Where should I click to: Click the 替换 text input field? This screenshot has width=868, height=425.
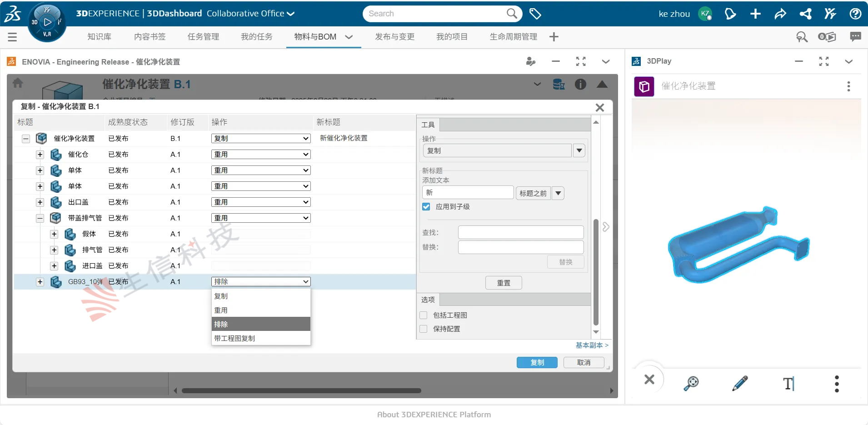[x=521, y=247]
